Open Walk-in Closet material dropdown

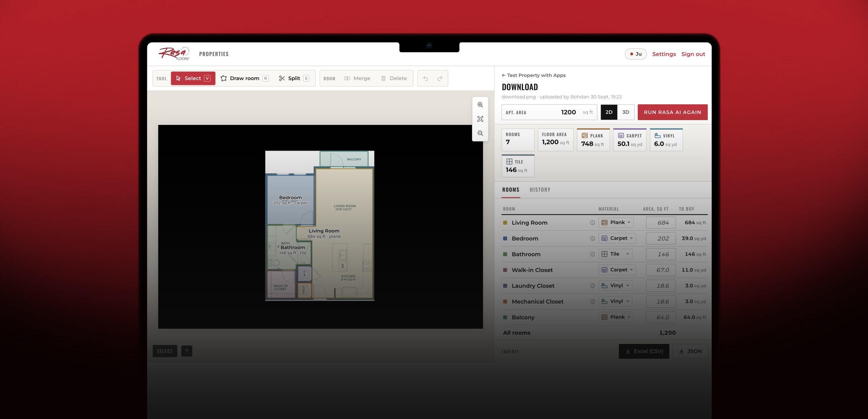[617, 270]
